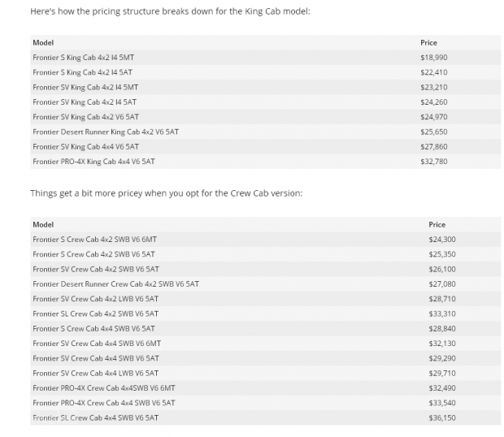Click the Crew Cab version paragraph text
Screen dimensions: 504x437
165,193
